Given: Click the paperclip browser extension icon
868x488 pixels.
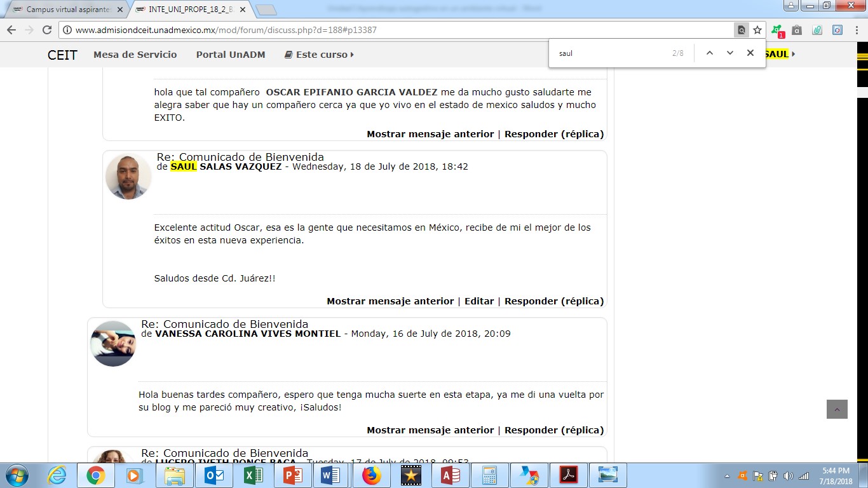Looking at the screenshot, I should pyautogui.click(x=818, y=30).
